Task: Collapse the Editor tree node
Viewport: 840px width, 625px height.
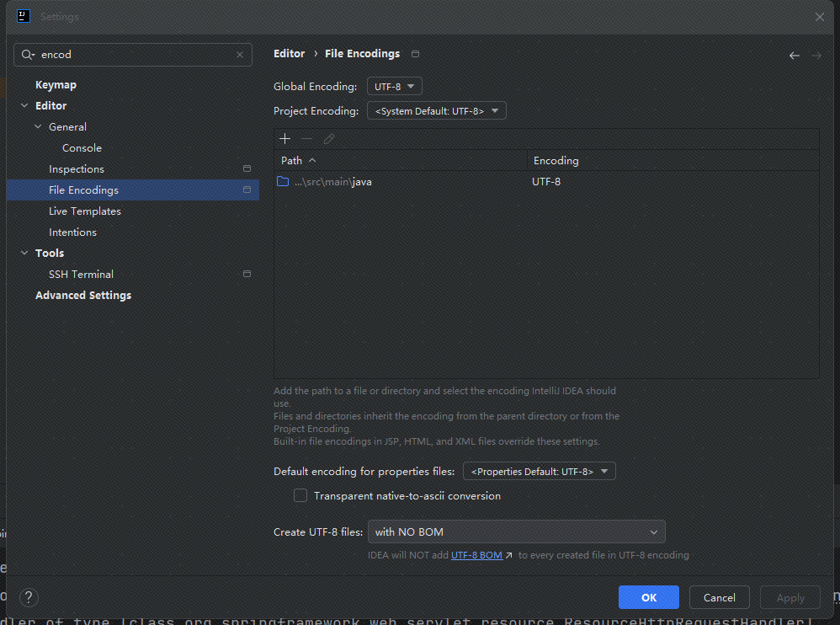Action: click(24, 106)
